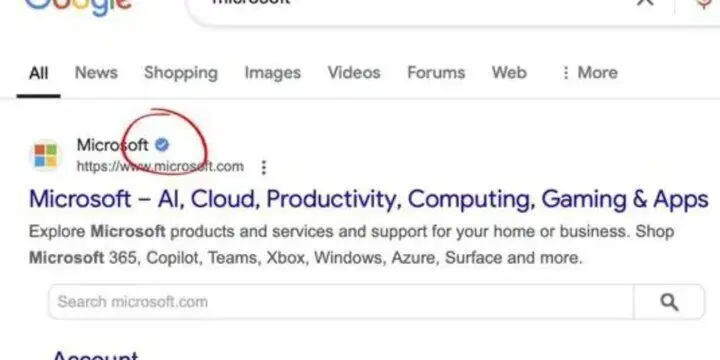Select the Videos tab
This screenshot has width=720, height=360.
click(354, 73)
